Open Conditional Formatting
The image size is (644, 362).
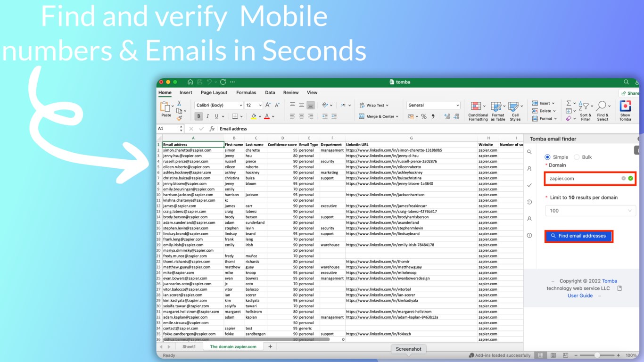coord(478,111)
